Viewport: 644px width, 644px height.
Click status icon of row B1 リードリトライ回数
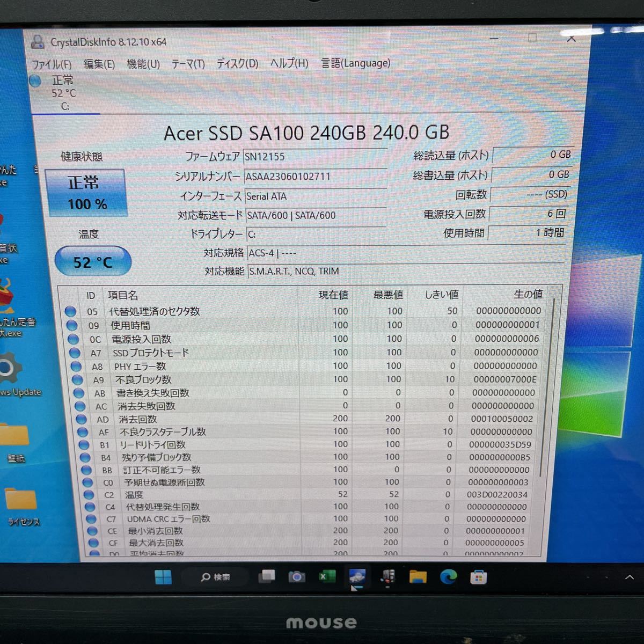coord(84,445)
